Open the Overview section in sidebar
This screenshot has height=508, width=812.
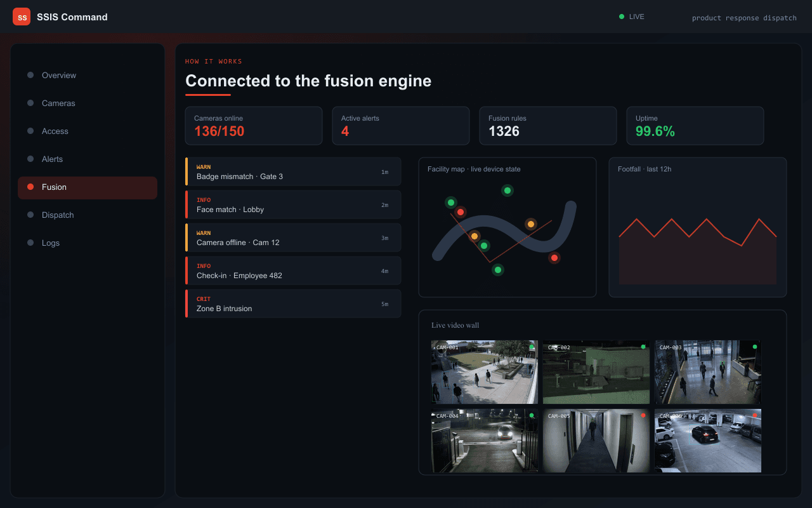pos(88,75)
